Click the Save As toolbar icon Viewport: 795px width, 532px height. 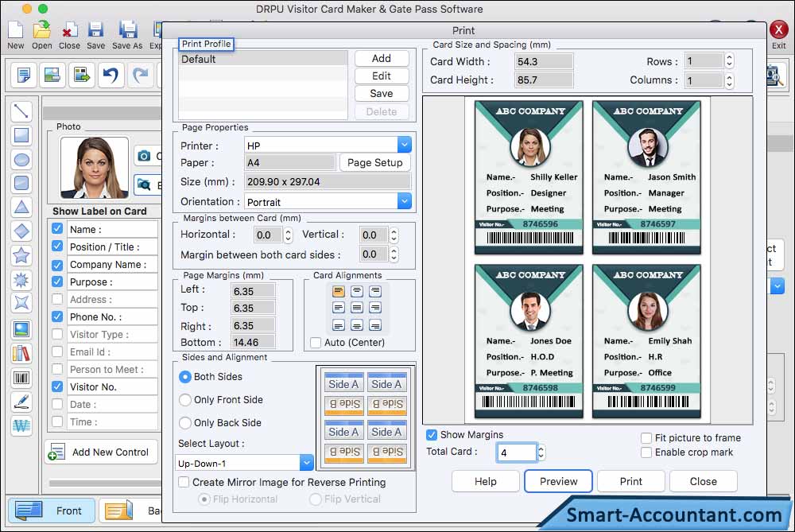pos(127,30)
